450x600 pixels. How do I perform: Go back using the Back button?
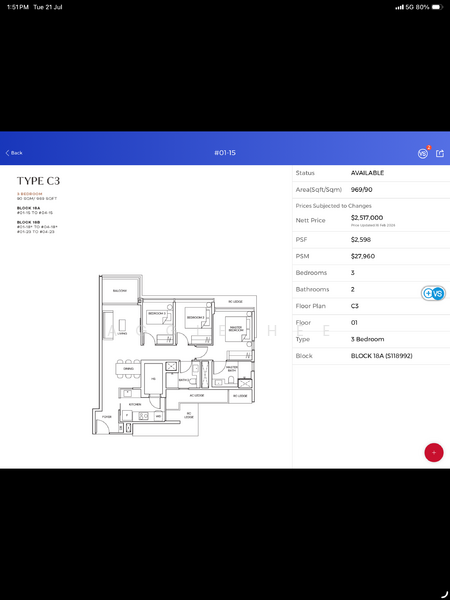coord(14,153)
